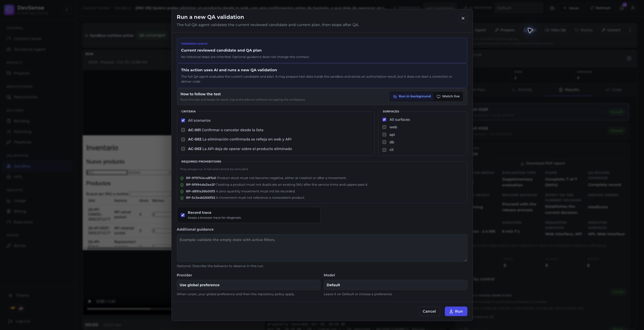This screenshot has height=330, width=644.
Task: Focus the Additional guidance text area
Action: (322, 248)
